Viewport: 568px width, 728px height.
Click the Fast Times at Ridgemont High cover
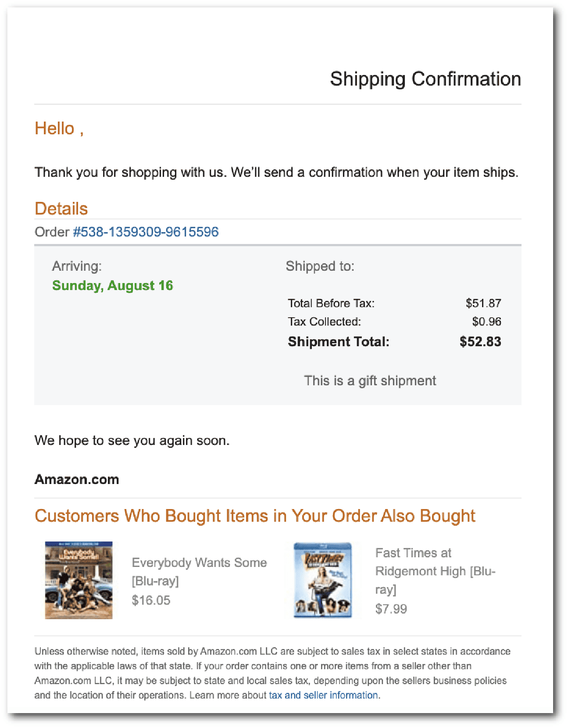tap(323, 580)
